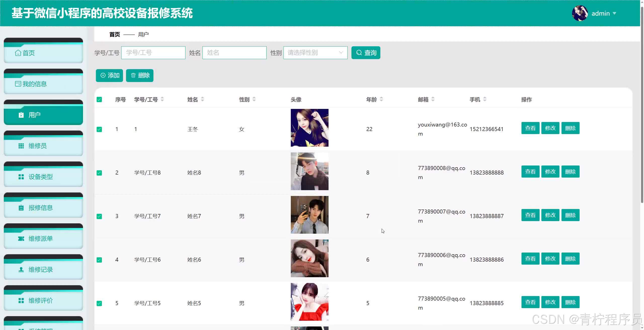The height and width of the screenshot is (330, 644).
Task: Click 删除 for user 王冬
Action: coord(571,128)
